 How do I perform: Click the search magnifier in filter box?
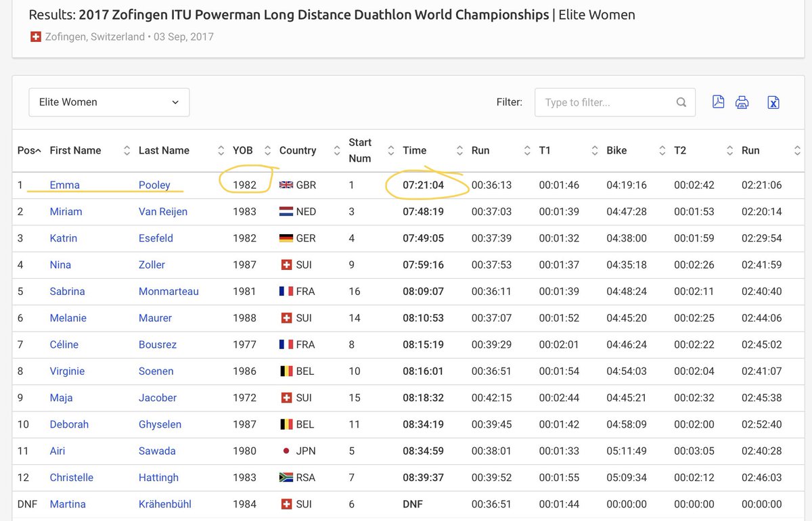click(681, 102)
